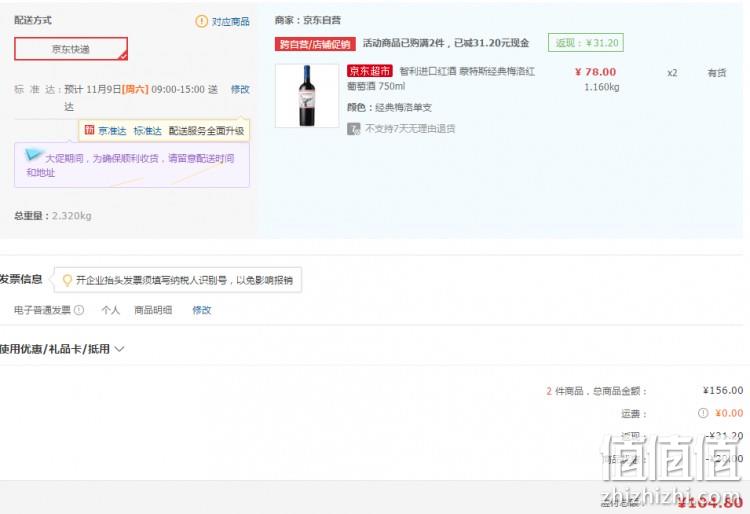Click the 个人 invoice title text

point(110,310)
